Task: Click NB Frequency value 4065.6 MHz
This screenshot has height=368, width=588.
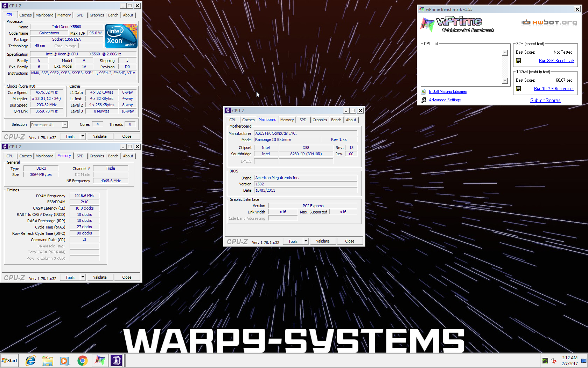Action: pyautogui.click(x=111, y=181)
